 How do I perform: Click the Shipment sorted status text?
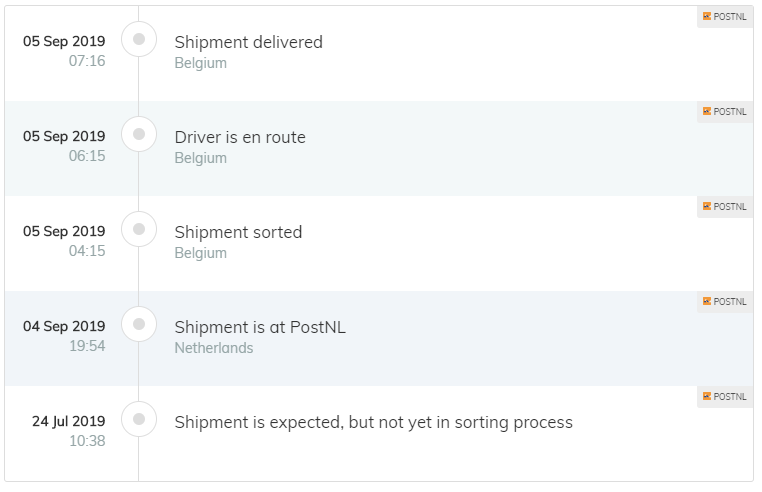coord(238,232)
